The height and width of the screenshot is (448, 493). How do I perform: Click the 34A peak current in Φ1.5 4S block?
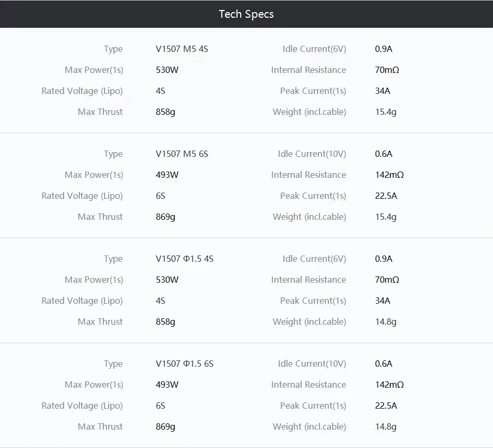pos(382,301)
